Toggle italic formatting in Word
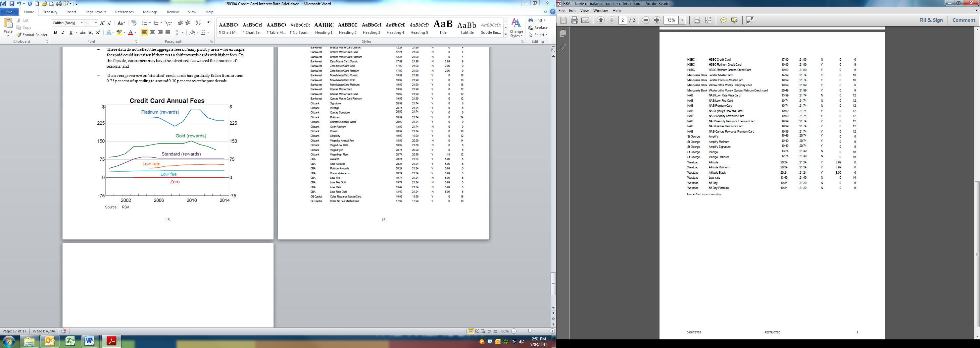This screenshot has height=348, width=980. click(x=63, y=33)
